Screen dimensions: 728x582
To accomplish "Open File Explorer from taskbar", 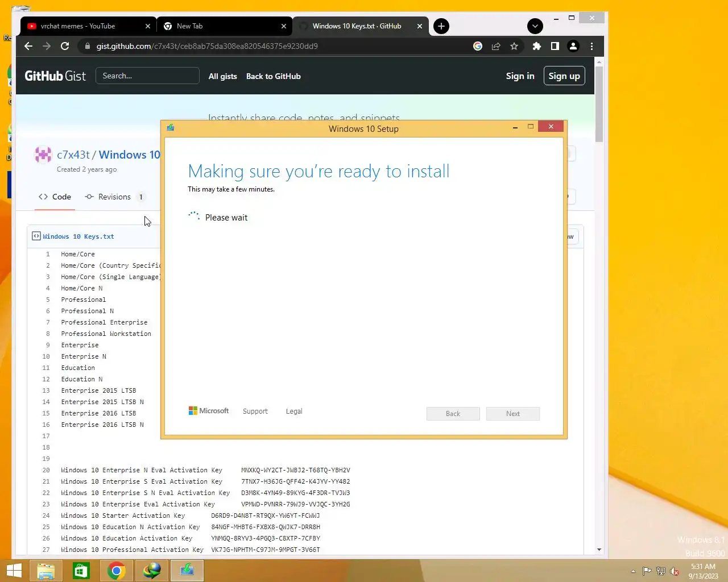I will [x=46, y=571].
